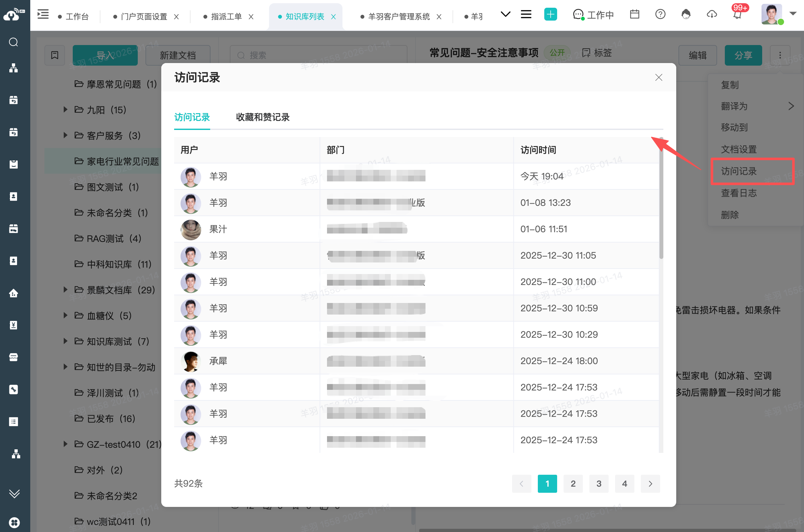This screenshot has width=804, height=532.
Task: Expand the 景麟文档库 (29) folder
Action: (x=65, y=290)
